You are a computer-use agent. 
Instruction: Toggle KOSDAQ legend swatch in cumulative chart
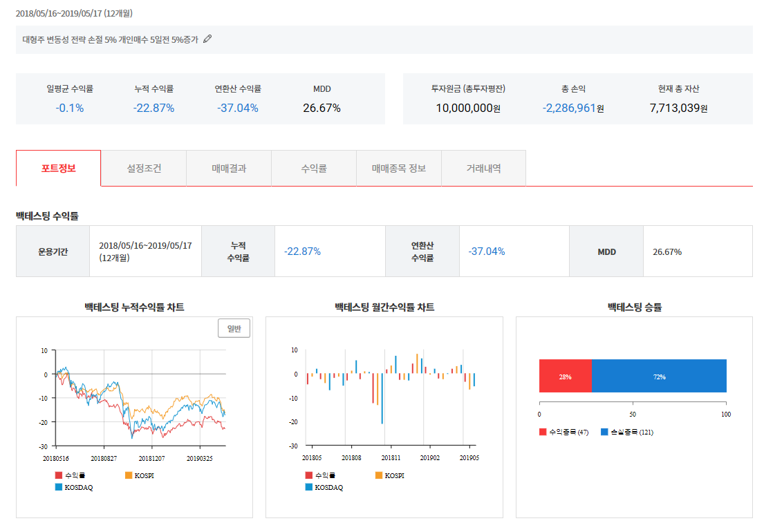(59, 486)
